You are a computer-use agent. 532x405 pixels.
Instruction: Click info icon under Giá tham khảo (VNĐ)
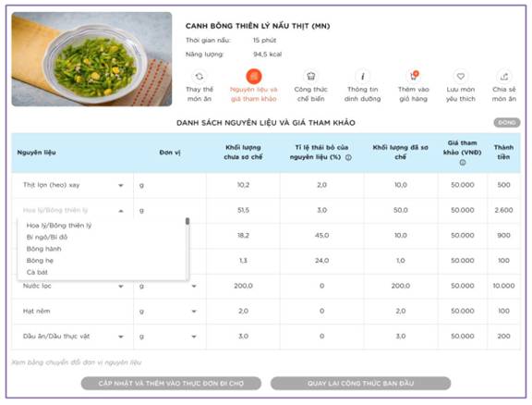[x=463, y=163]
